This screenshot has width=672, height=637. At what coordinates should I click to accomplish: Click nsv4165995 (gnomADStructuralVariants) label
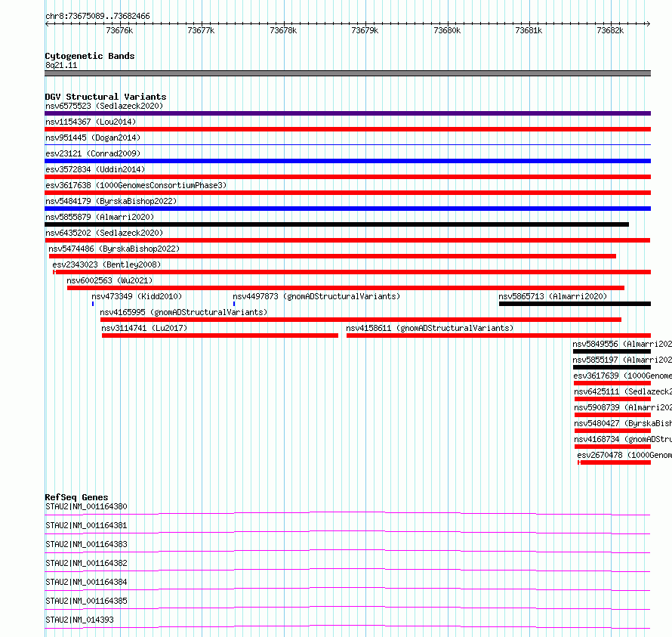coord(183,312)
